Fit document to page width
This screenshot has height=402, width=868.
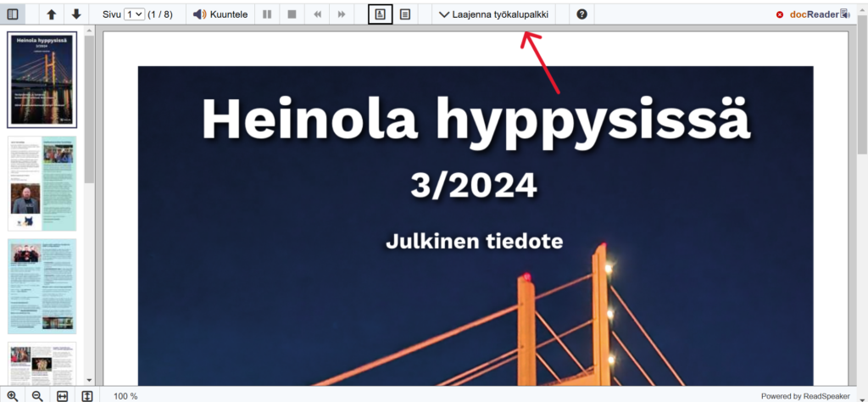point(62,396)
